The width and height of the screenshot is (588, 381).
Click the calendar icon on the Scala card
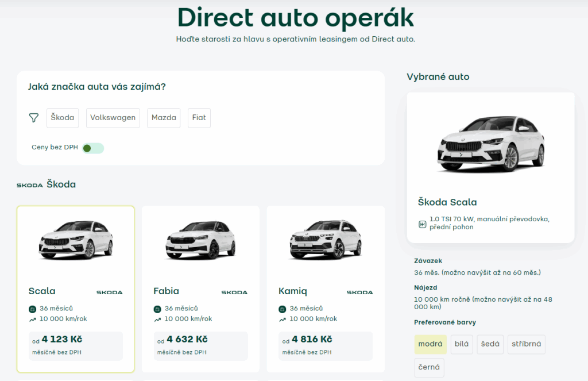click(32, 308)
